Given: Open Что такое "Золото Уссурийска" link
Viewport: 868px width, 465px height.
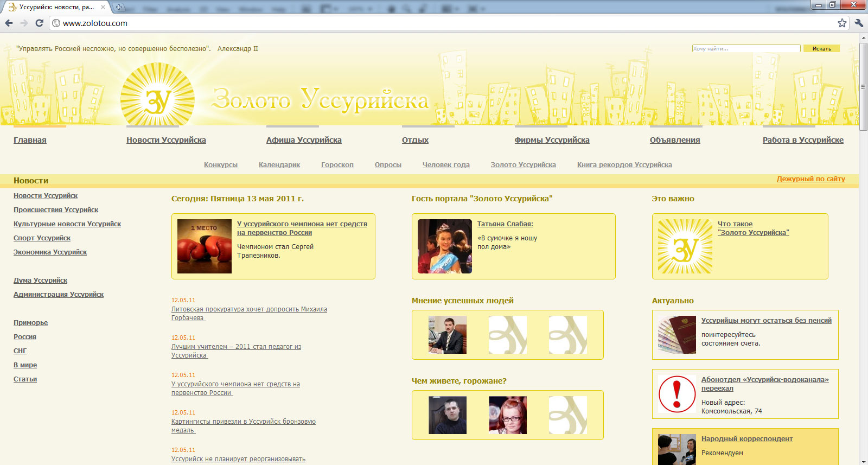Looking at the screenshot, I should tap(753, 228).
